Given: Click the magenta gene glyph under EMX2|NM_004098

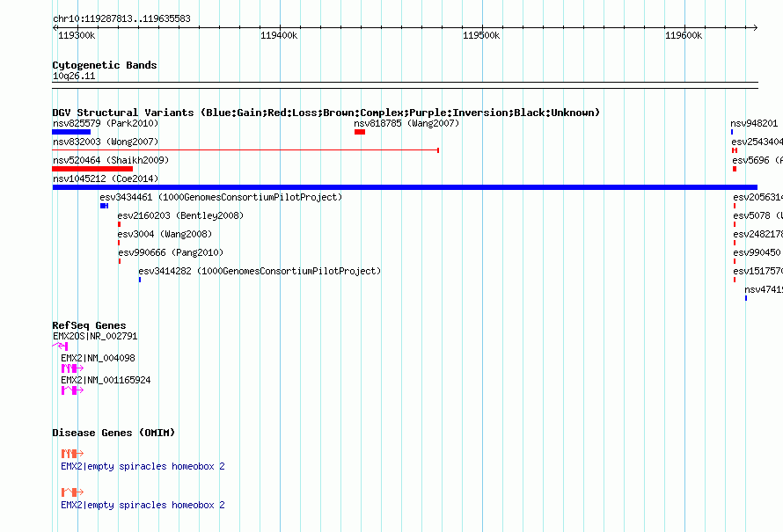Looking at the screenshot, I should pos(72,368).
